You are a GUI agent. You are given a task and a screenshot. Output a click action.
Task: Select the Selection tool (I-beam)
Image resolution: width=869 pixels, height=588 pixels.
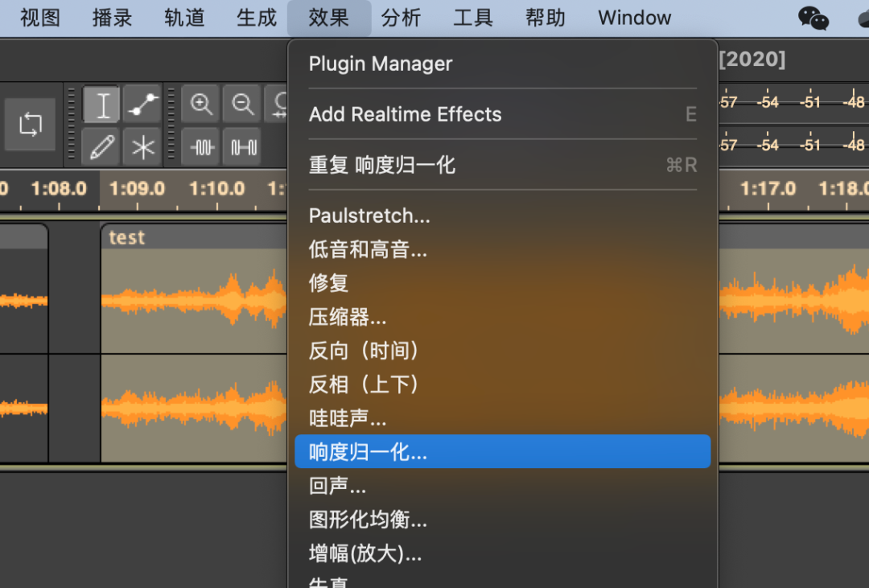coord(101,105)
